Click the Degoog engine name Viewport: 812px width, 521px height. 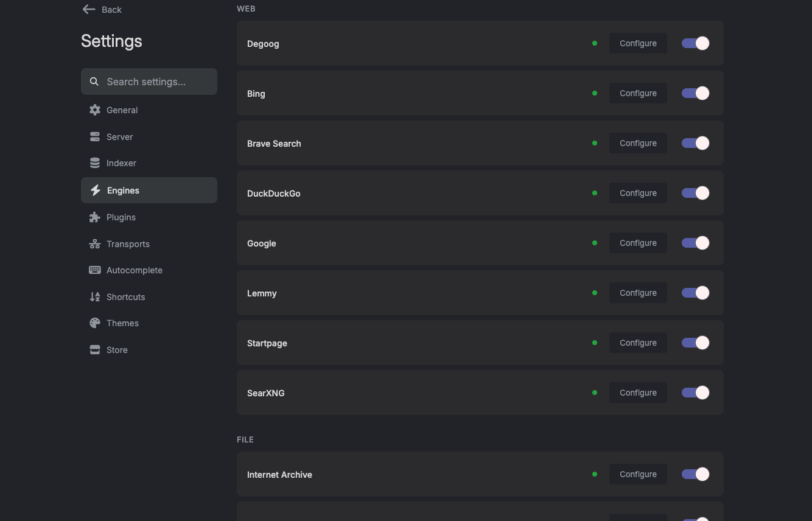click(263, 44)
